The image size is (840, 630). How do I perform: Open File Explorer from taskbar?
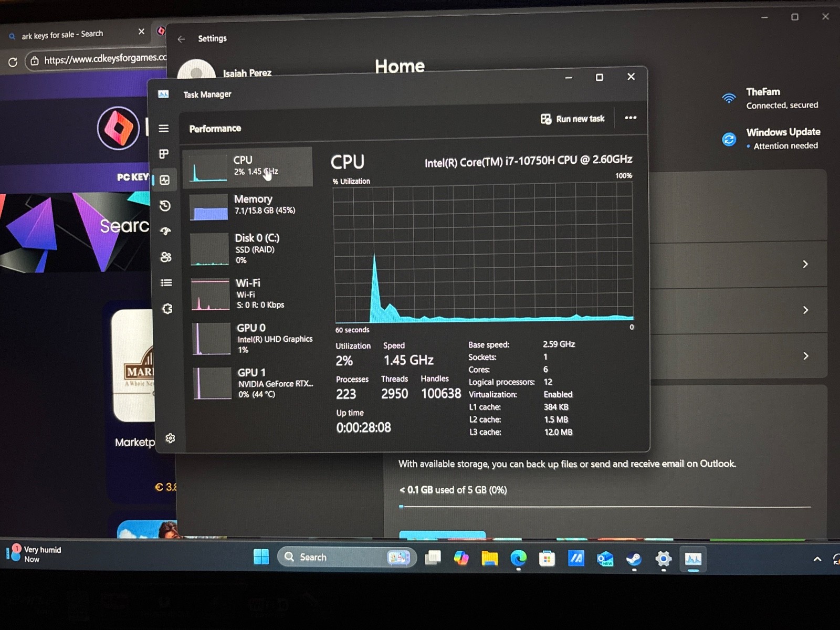coord(489,558)
